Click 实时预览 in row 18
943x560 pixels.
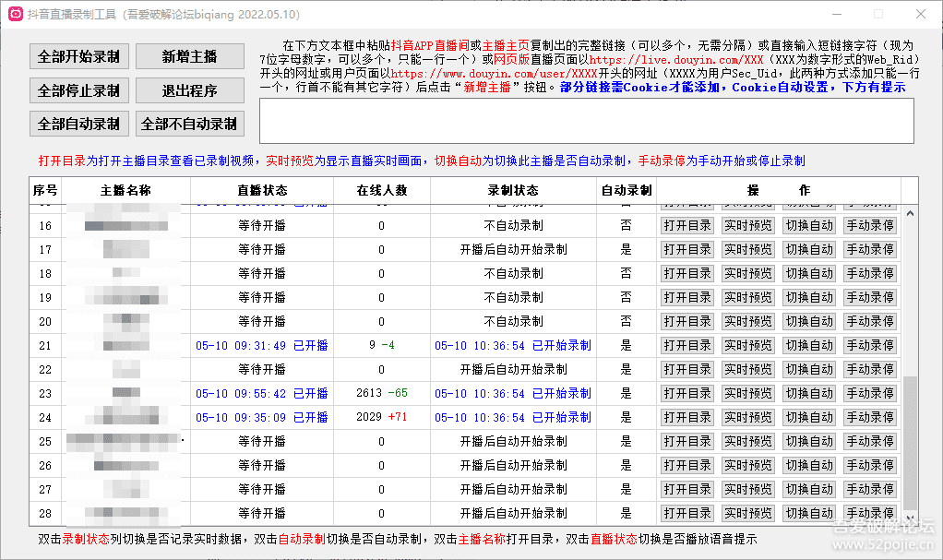point(747,274)
